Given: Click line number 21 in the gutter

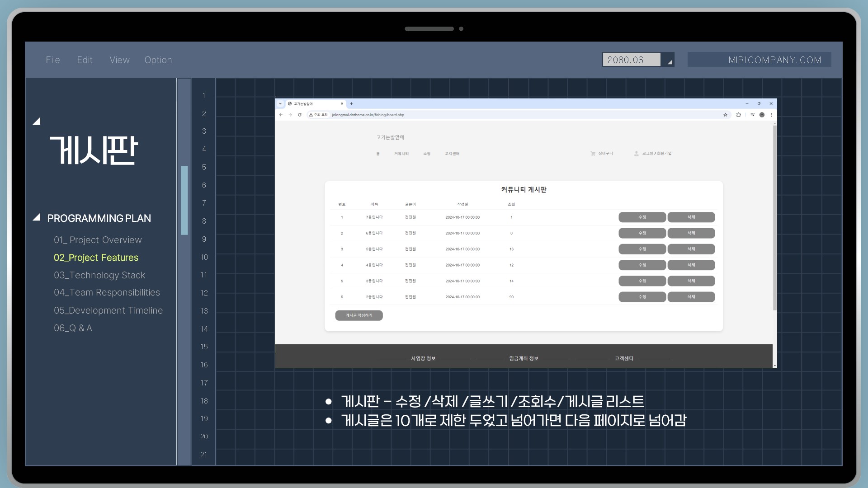Looking at the screenshot, I should click(204, 455).
